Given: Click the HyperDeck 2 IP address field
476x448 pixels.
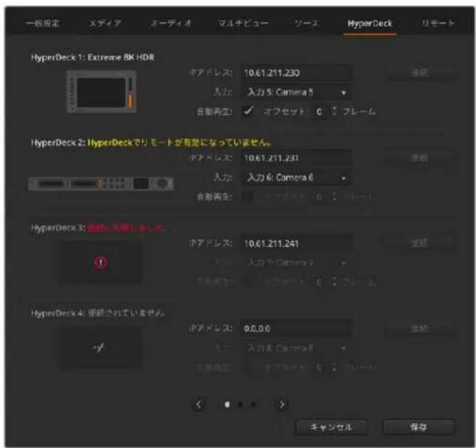Looking at the screenshot, I should tap(297, 158).
